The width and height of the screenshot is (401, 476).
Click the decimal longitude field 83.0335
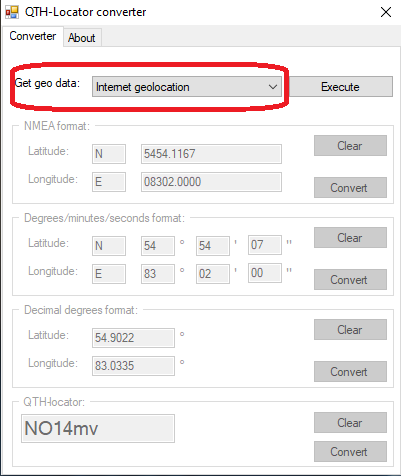click(x=133, y=366)
